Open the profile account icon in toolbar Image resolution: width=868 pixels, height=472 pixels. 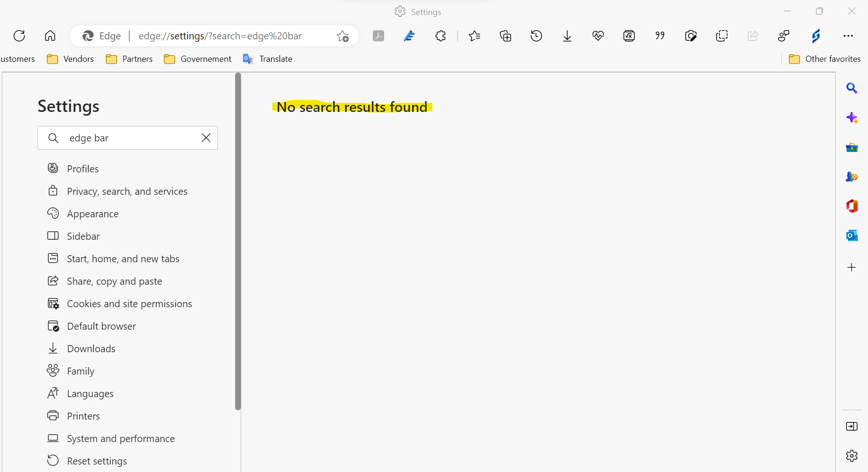[x=784, y=36]
